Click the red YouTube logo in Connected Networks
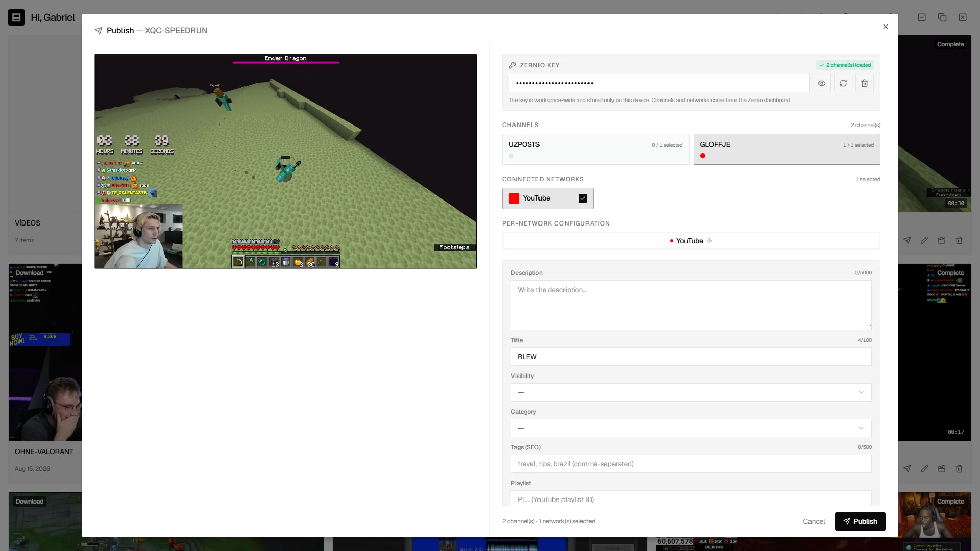This screenshot has width=980, height=551. pyautogui.click(x=514, y=198)
